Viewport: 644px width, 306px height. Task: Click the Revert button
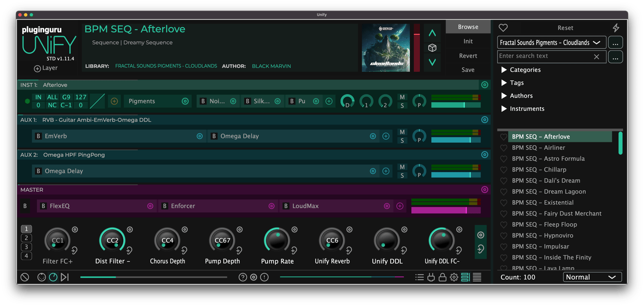(x=468, y=55)
